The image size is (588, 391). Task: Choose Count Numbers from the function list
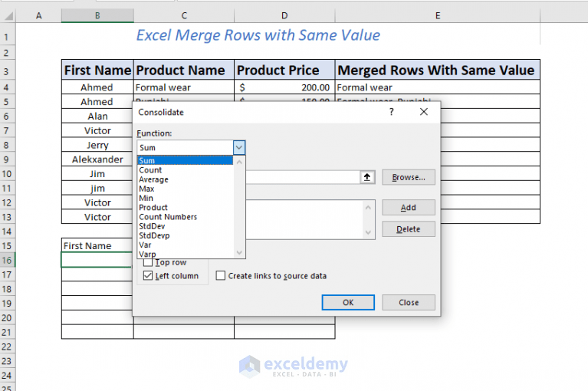[186, 217]
